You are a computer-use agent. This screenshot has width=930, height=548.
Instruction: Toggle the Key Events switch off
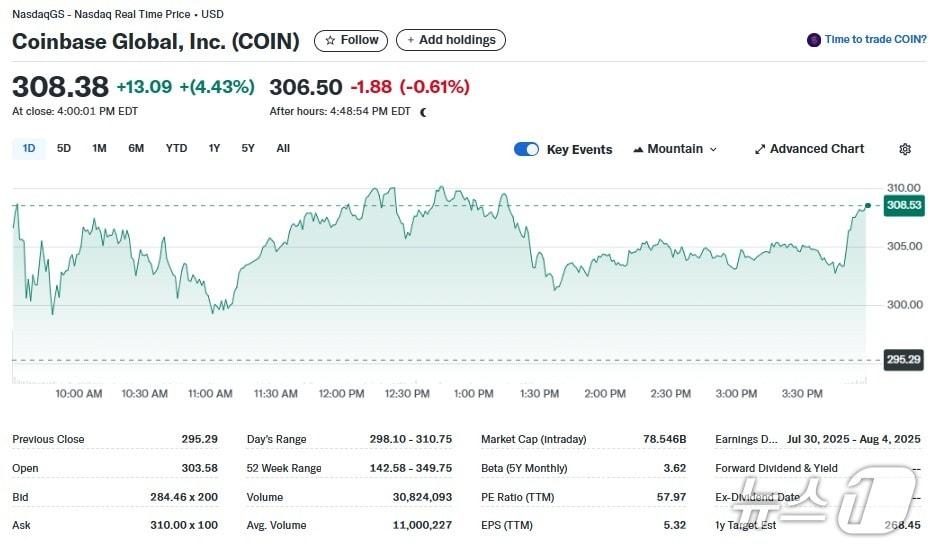pos(526,149)
